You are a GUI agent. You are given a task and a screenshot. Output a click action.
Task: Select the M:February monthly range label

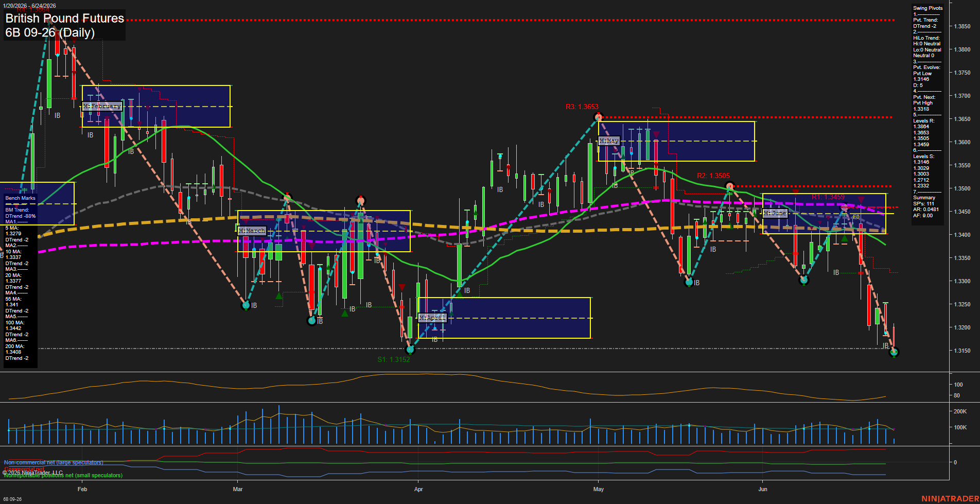point(102,106)
